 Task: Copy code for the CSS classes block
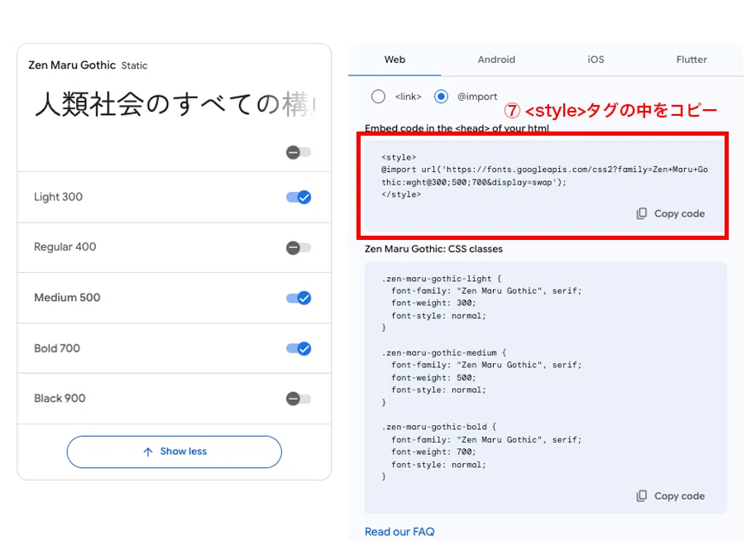tap(670, 496)
